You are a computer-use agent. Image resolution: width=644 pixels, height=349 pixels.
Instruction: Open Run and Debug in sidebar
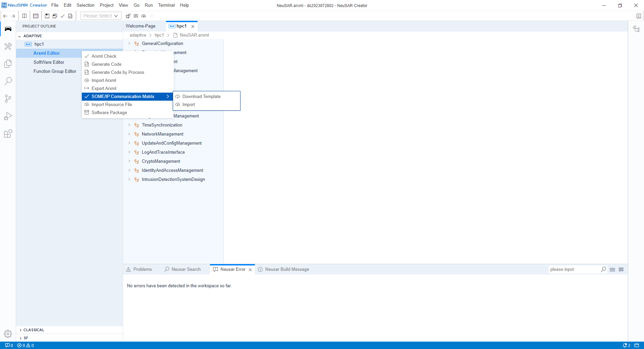[8, 116]
